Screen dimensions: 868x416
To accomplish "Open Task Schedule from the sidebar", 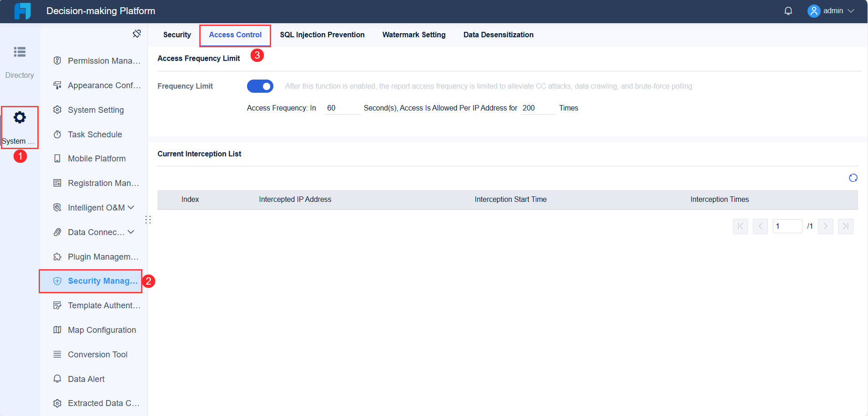I will pyautogui.click(x=95, y=134).
